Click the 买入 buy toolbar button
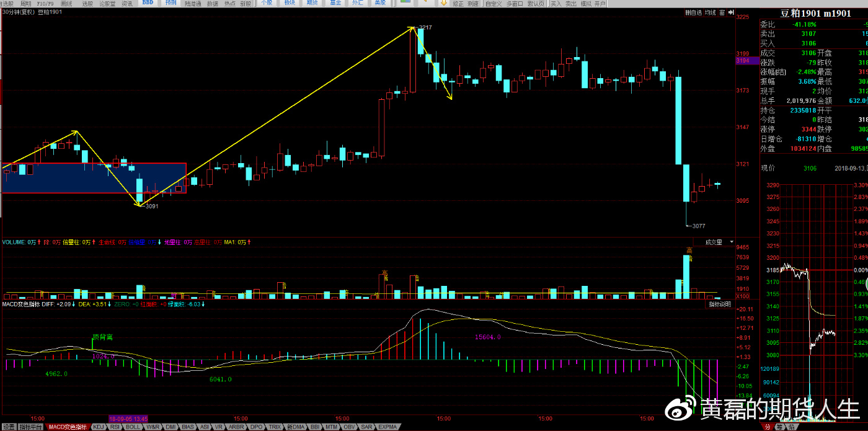The image size is (868, 431). 556,3
